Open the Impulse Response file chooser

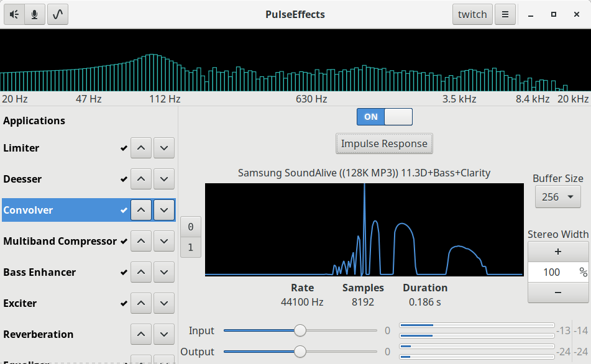(384, 143)
